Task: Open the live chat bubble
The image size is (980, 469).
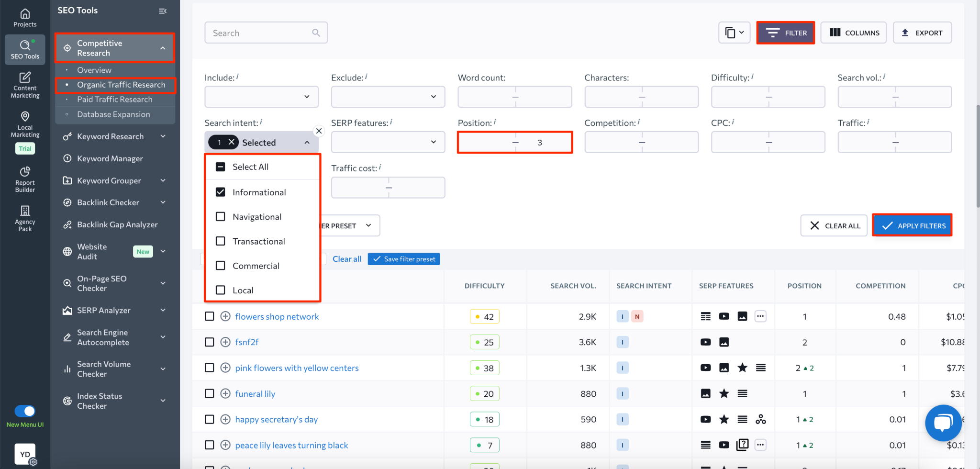Action: 943,423
